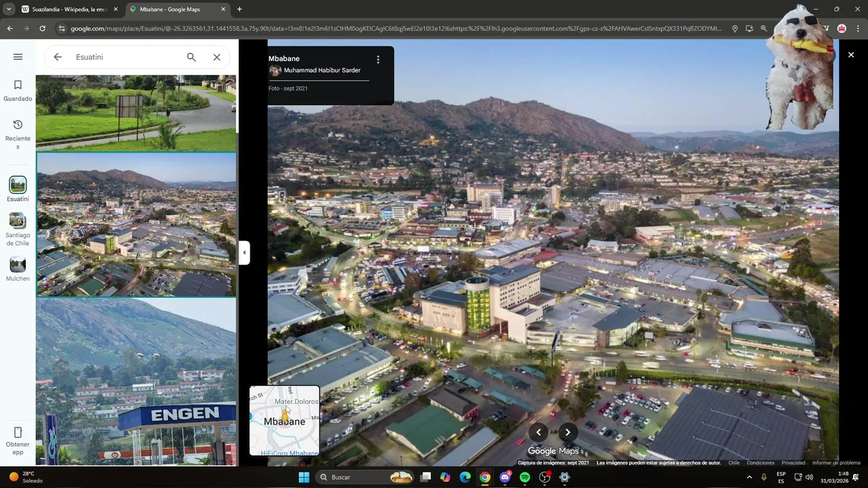Viewport: 868px width, 488px height.
Task: Click the Chile footer link
Action: pos(734,463)
